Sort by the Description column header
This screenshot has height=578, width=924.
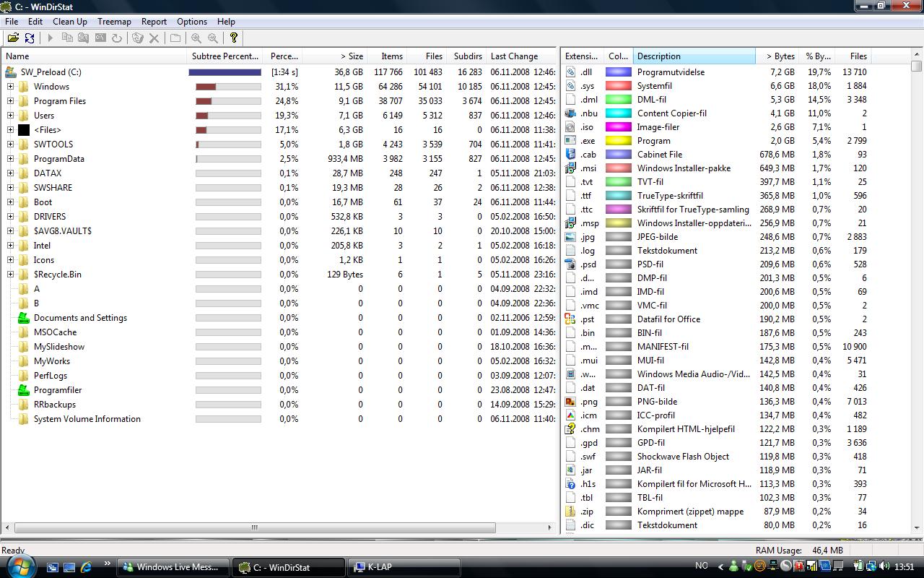tap(694, 56)
